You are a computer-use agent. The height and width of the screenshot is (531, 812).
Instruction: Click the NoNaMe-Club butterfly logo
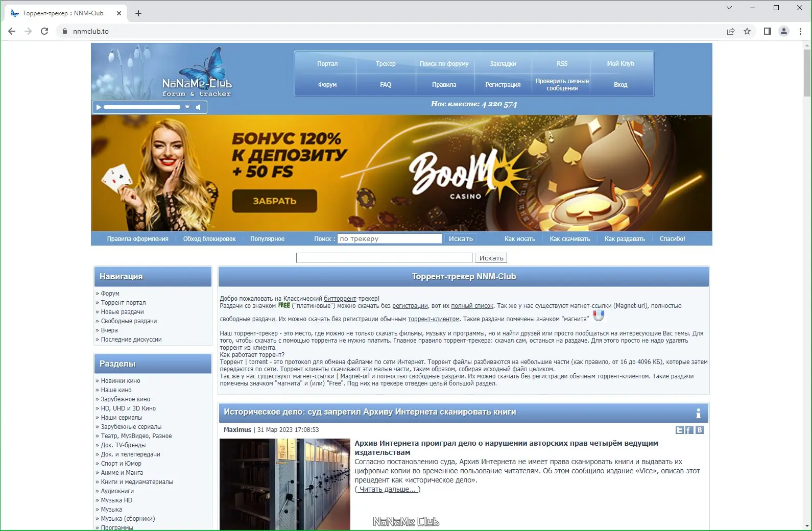pyautogui.click(x=197, y=73)
